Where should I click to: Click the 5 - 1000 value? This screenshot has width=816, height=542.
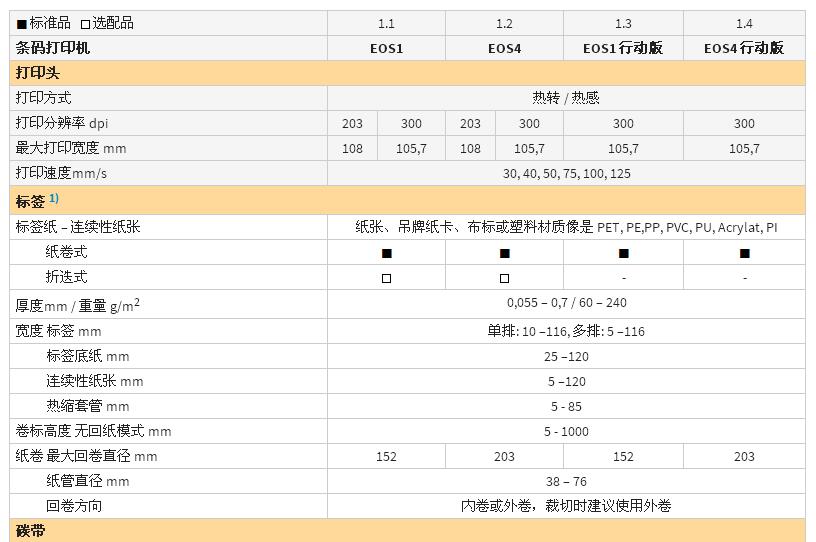pyautogui.click(x=566, y=432)
